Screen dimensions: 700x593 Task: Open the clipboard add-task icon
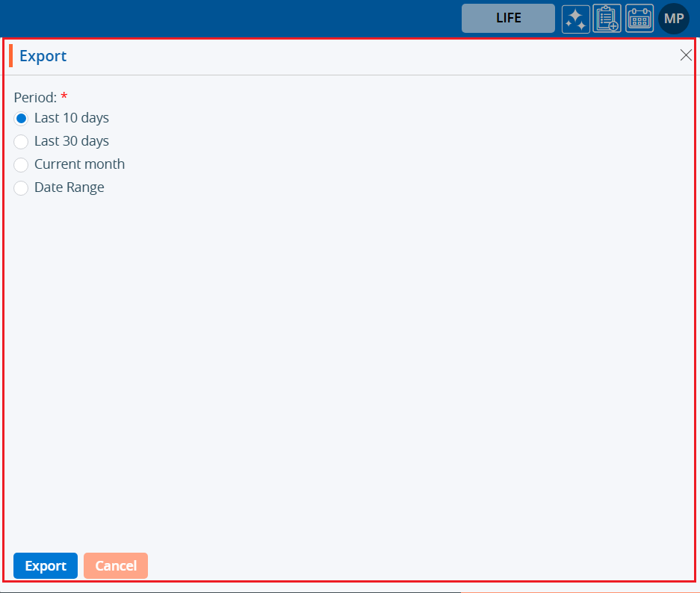point(607,19)
